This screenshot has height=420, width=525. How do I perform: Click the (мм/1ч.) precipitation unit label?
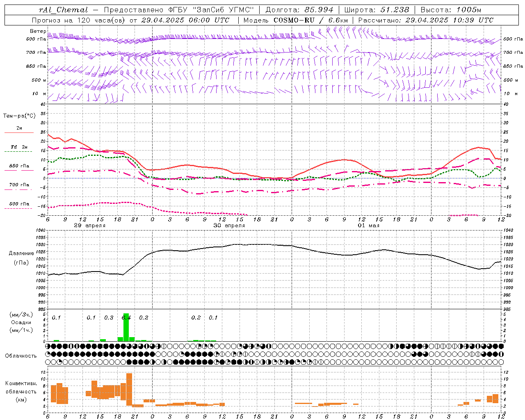pyautogui.click(x=21, y=330)
